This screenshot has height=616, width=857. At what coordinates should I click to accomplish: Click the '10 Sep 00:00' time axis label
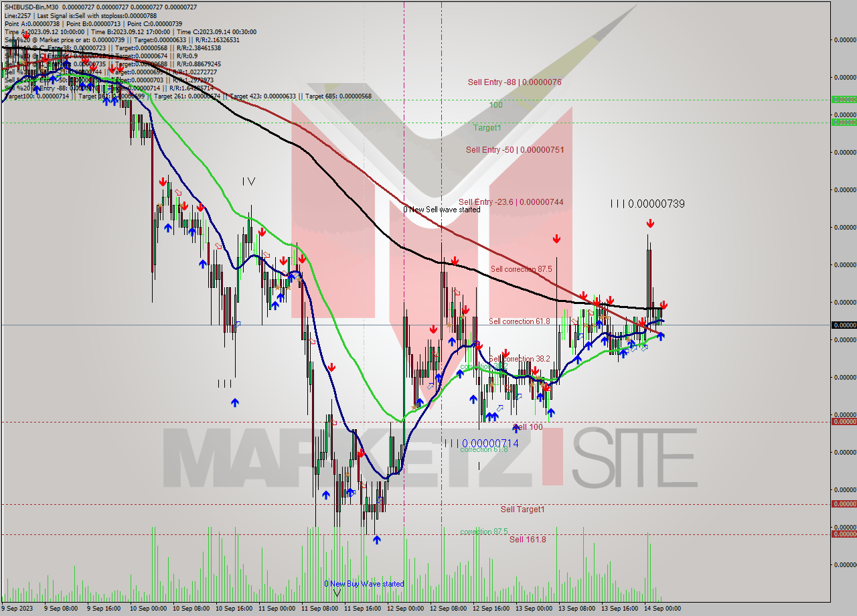pyautogui.click(x=148, y=609)
